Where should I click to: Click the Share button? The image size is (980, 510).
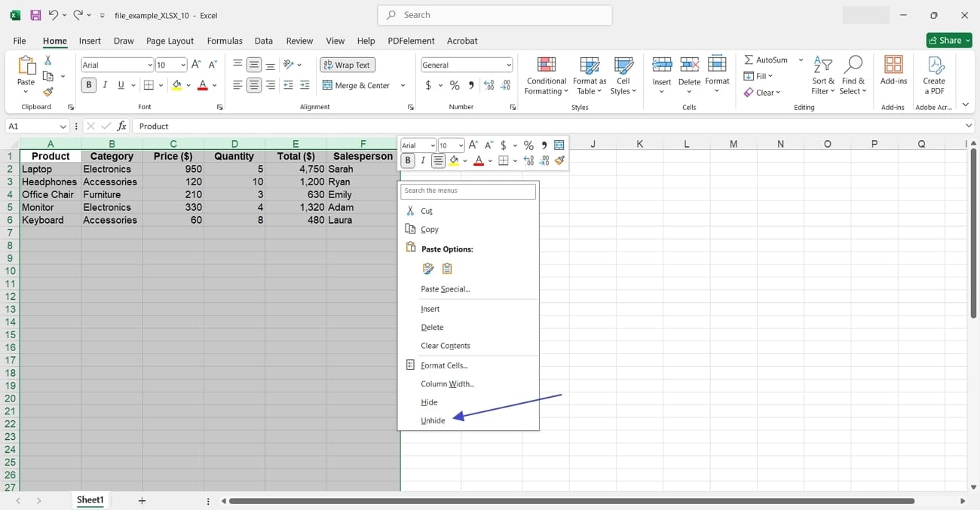point(948,41)
